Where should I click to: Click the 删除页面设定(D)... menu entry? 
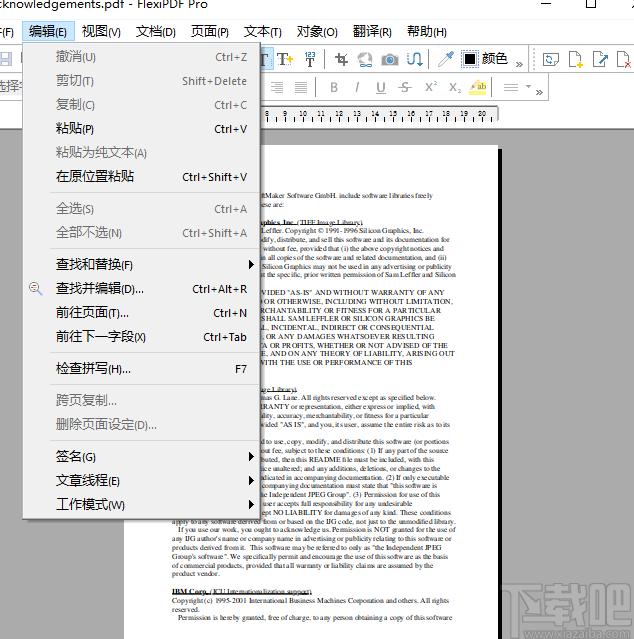click(x=141, y=425)
